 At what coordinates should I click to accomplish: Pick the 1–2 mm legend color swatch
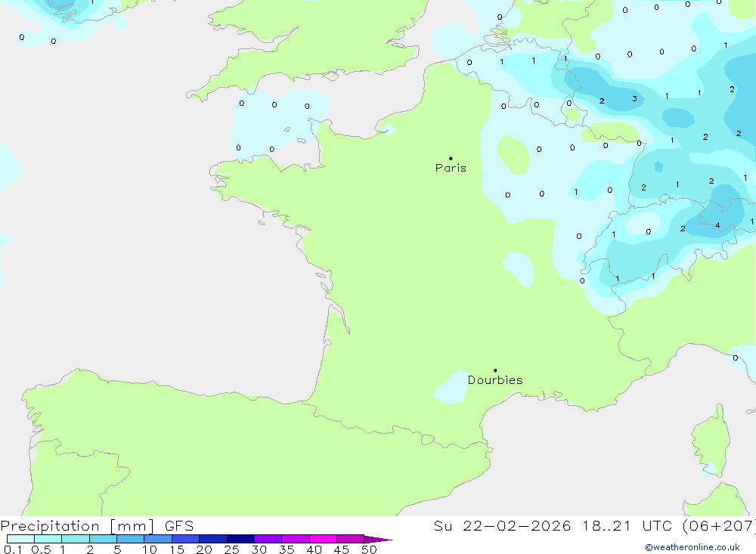[75, 539]
